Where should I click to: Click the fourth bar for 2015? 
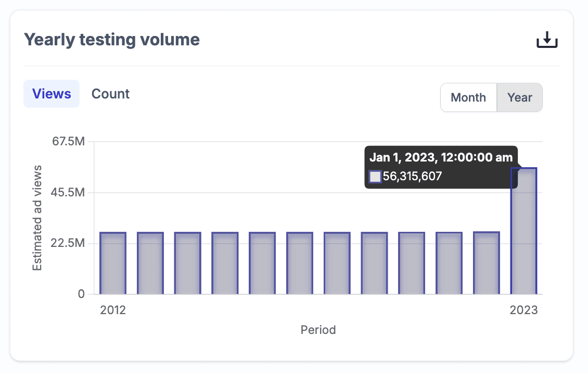point(225,263)
